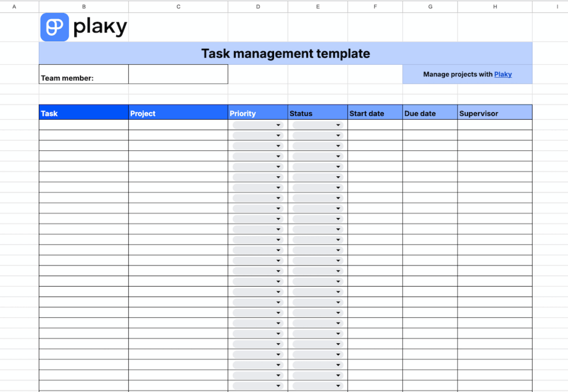Image resolution: width=568 pixels, height=392 pixels.
Task: Click the Start date header cell
Action: tap(374, 113)
